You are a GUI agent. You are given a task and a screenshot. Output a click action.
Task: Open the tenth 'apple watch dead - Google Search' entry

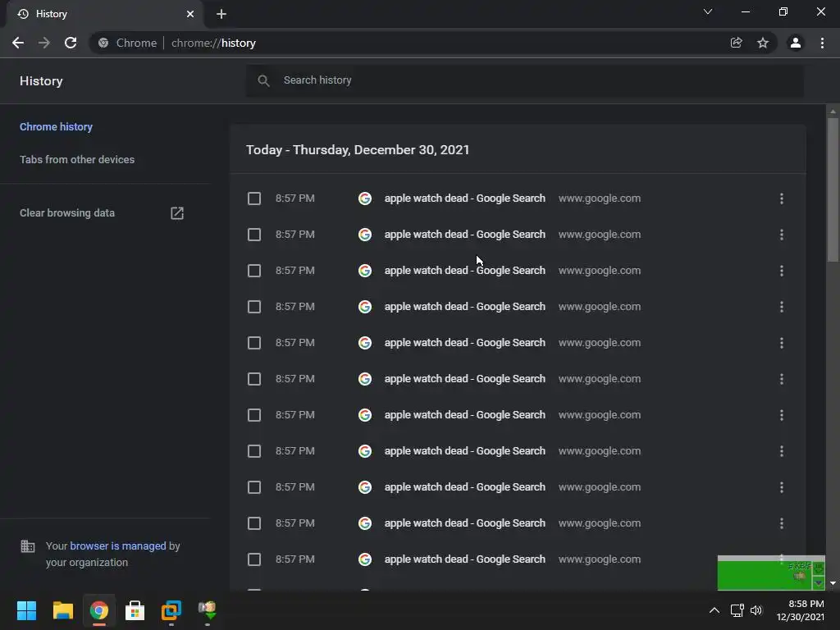(x=464, y=523)
